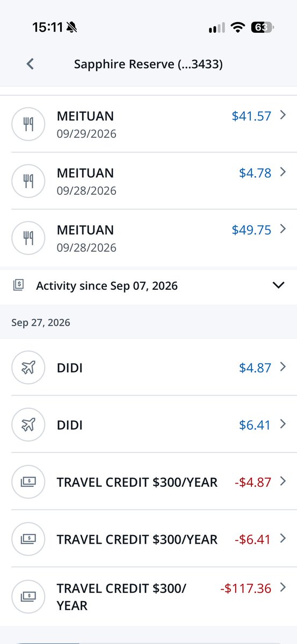Screen dimensions: 297x644
Task: Tap the Sapphire Reserve (...3433) header title
Action: coord(148,64)
